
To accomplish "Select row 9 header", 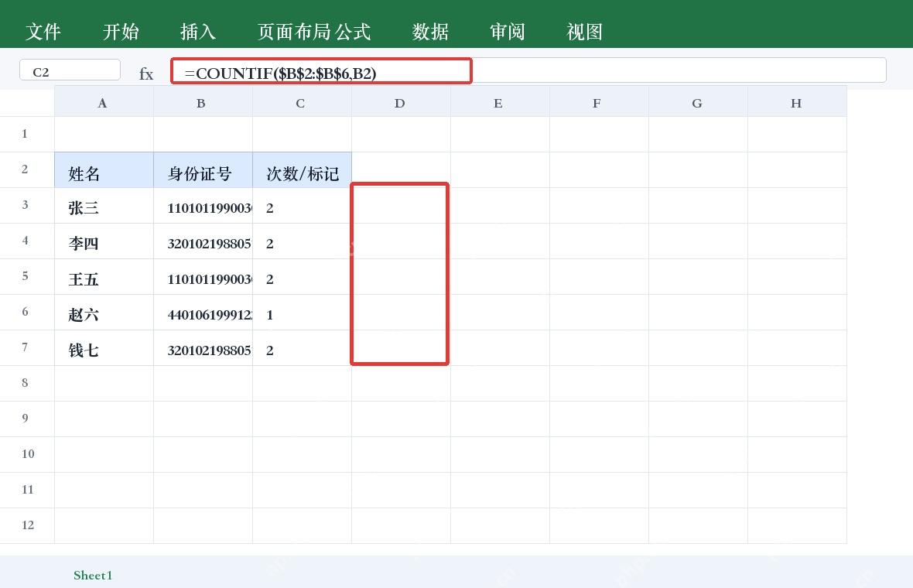I will coord(27,418).
